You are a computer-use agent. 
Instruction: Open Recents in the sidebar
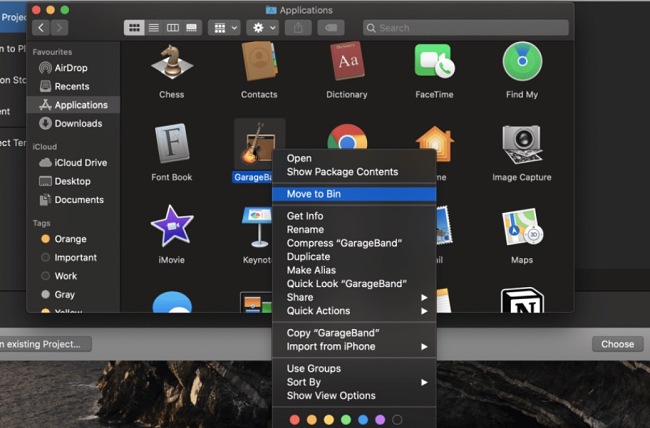click(x=73, y=86)
